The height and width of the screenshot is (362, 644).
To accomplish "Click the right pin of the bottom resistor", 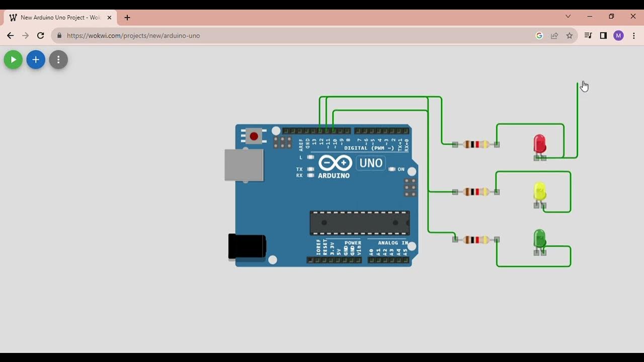I will (x=497, y=239).
